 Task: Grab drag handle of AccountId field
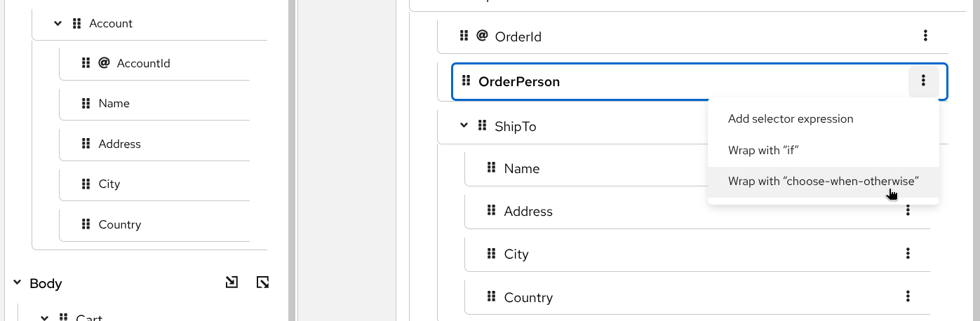pyautogui.click(x=86, y=63)
